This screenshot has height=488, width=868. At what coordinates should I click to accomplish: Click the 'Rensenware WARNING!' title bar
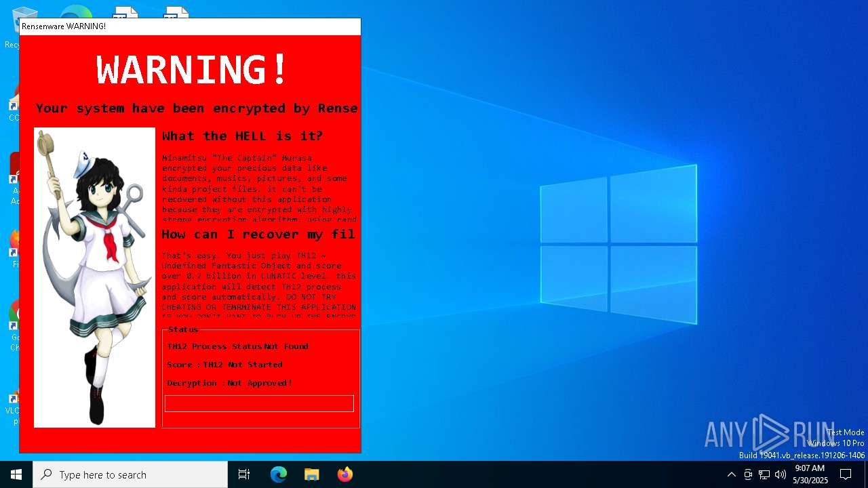190,26
